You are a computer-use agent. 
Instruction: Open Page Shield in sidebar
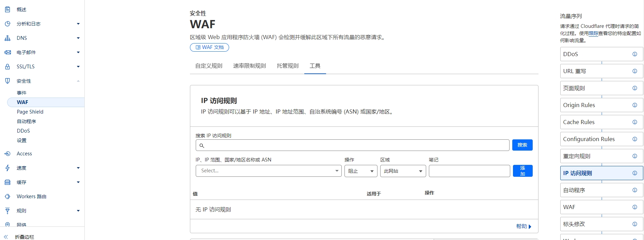[30, 112]
